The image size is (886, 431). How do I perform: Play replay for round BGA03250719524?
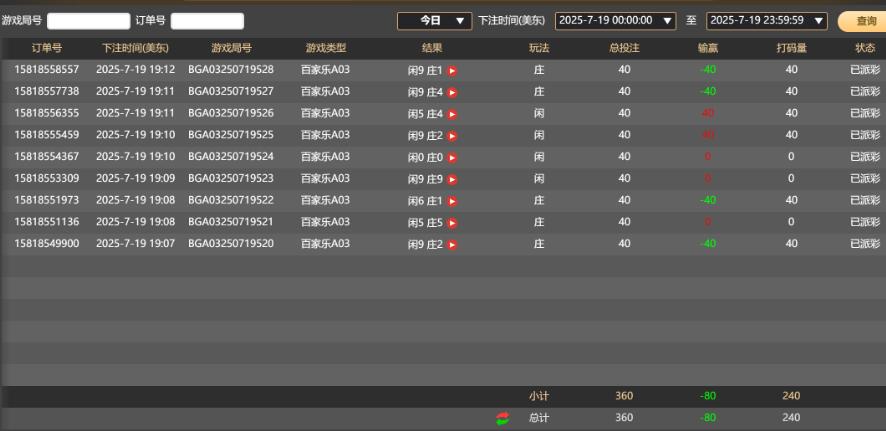(452, 158)
